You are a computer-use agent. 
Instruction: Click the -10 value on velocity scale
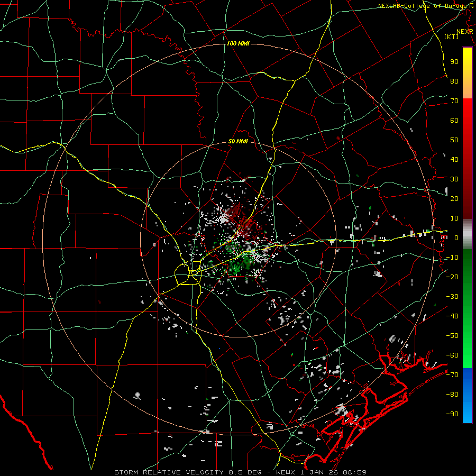click(x=452, y=258)
